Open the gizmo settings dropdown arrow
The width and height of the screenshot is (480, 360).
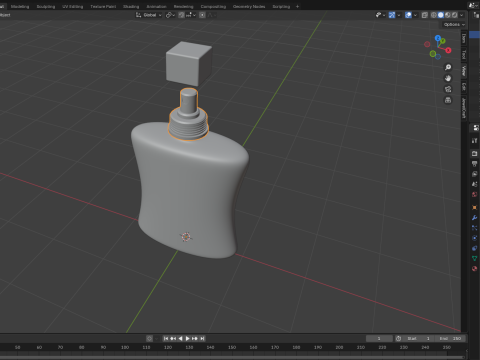point(399,15)
